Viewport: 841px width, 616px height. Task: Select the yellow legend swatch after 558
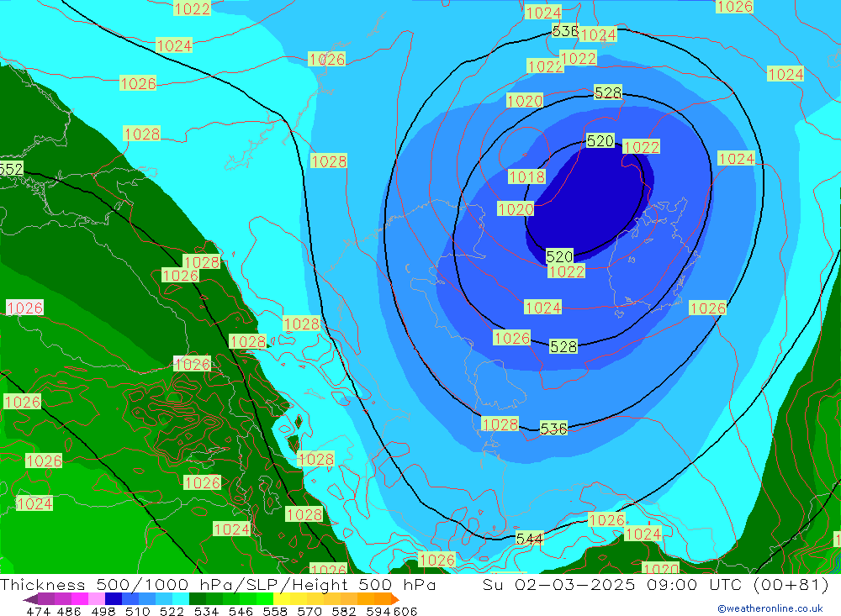pyautogui.click(x=282, y=599)
